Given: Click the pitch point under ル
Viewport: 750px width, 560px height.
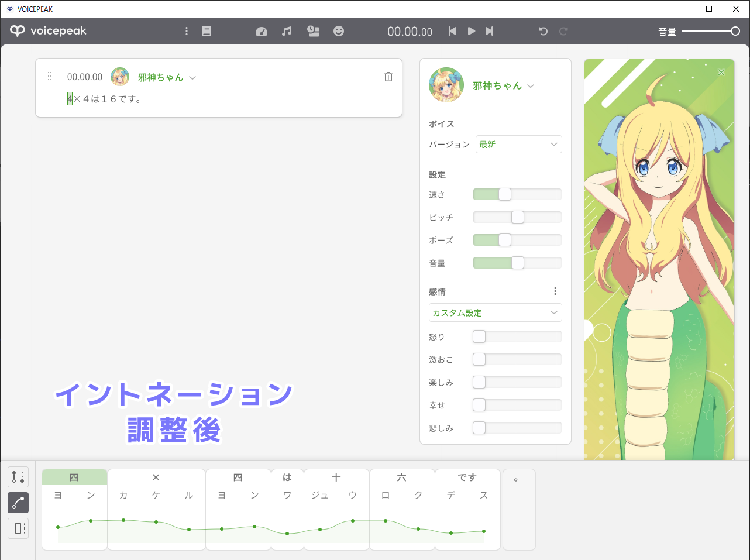Looking at the screenshot, I should [189, 530].
